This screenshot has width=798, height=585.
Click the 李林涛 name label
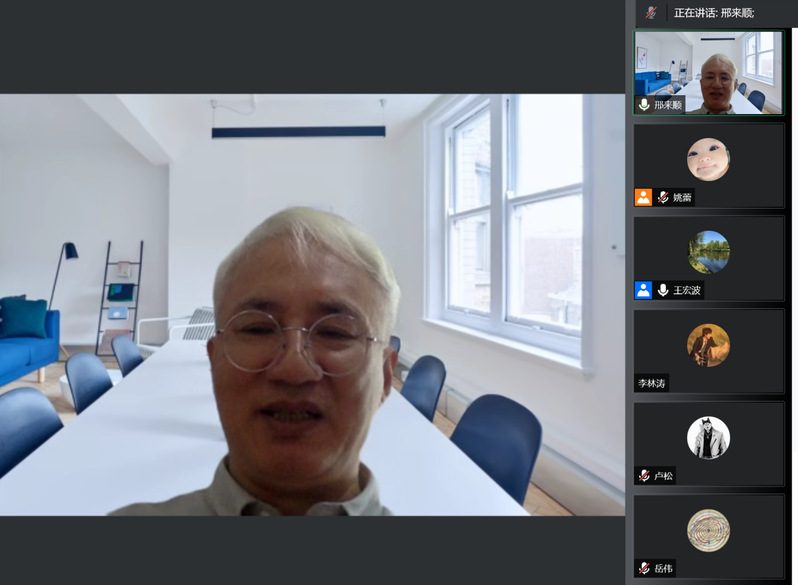tap(652, 383)
